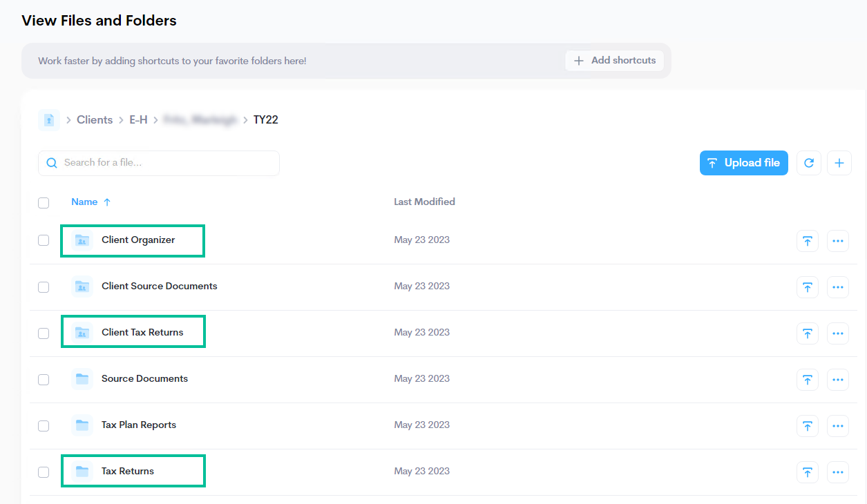The height and width of the screenshot is (504, 867).
Task: Open the actions menu for Tax Plan Reports
Action: 837,426
